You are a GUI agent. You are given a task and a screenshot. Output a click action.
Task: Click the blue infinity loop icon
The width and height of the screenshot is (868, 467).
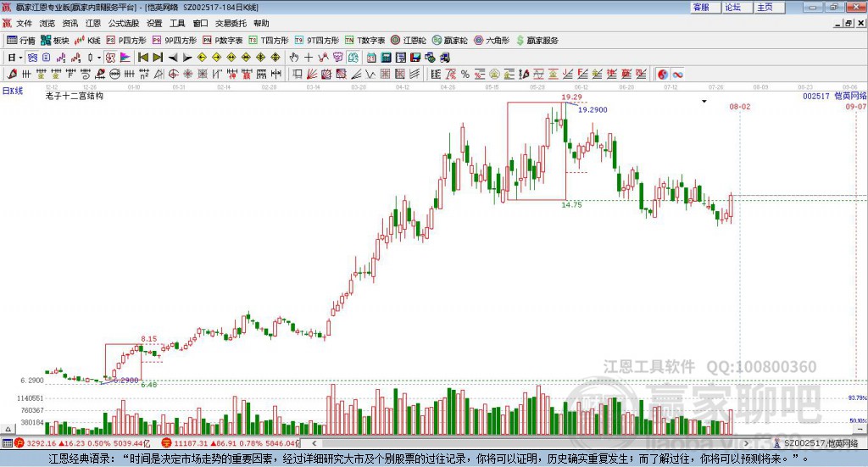pyautogui.click(x=677, y=74)
